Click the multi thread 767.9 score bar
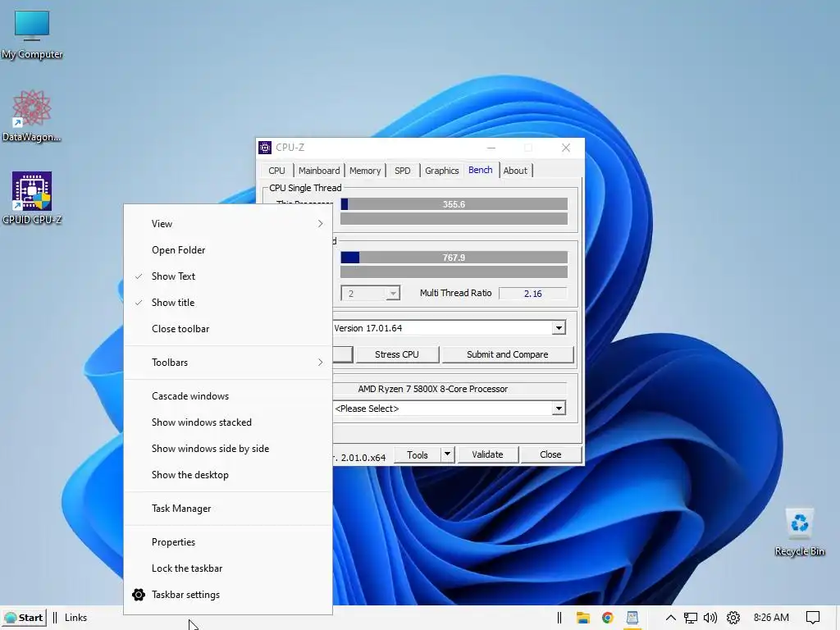 [x=454, y=258]
